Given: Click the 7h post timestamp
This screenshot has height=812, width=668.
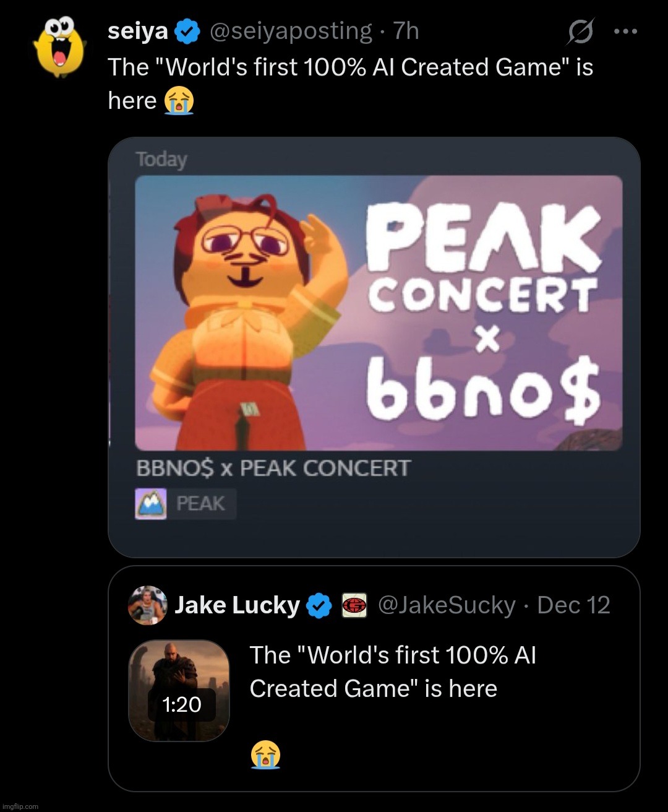Looking at the screenshot, I should [406, 32].
